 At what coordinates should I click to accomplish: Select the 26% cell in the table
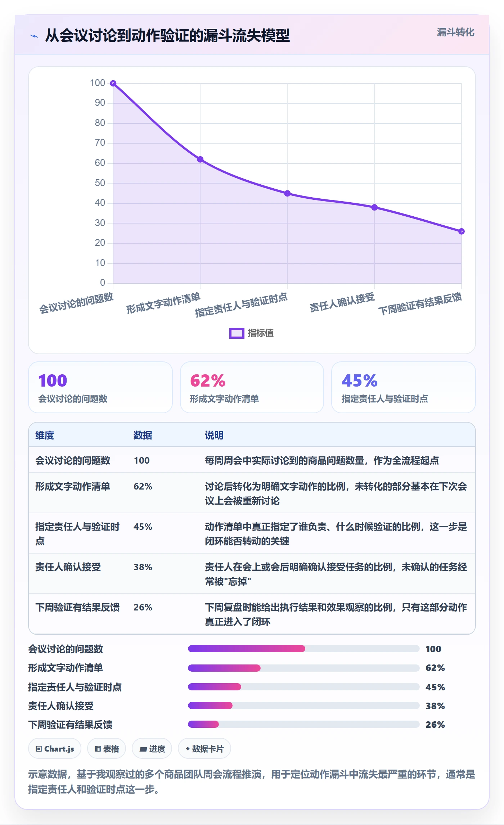coord(143,607)
